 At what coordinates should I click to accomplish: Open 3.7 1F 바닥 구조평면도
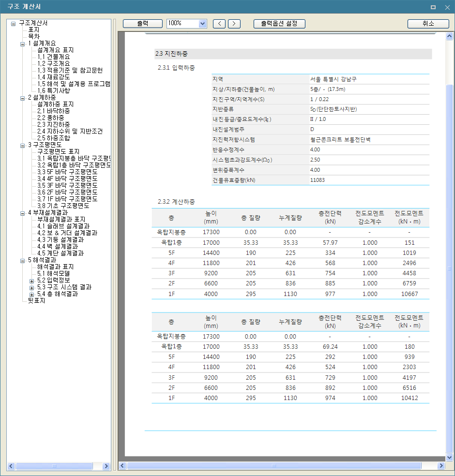tap(67, 199)
